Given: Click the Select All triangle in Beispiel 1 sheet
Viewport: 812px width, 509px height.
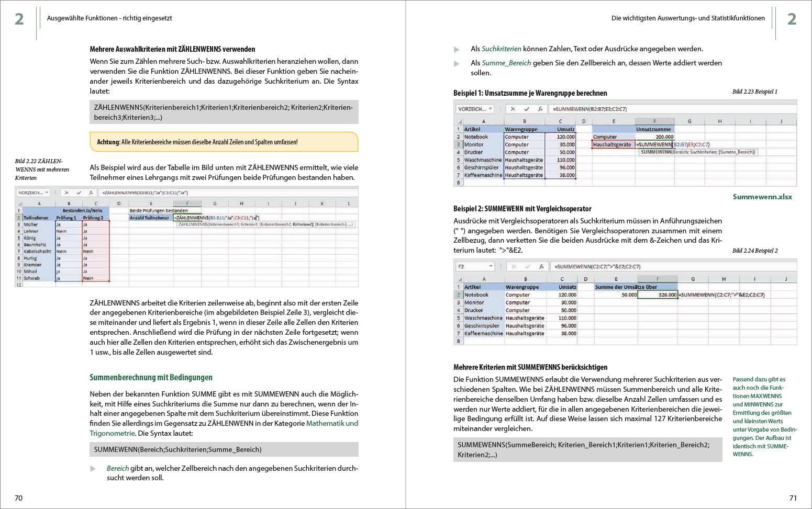Looking at the screenshot, I should (460, 121).
